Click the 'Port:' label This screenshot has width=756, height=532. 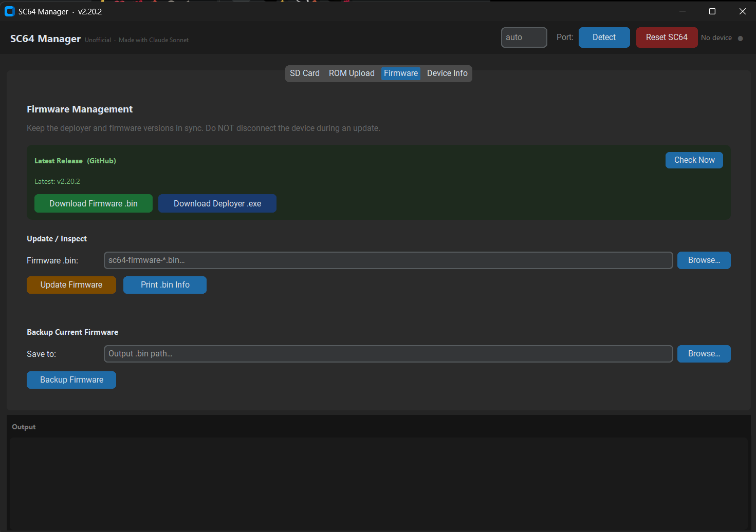[565, 37]
